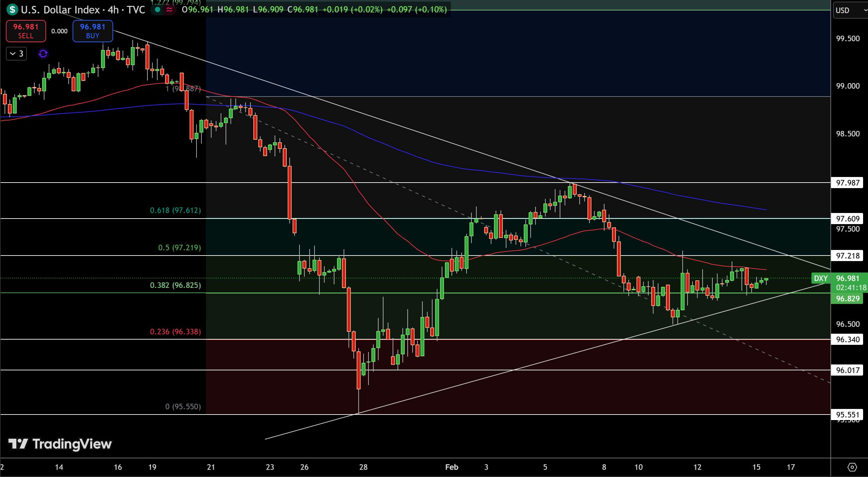This screenshot has height=477, width=868.
Task: Click the U.S. Dollar Index symbol title
Action: pyautogui.click(x=60, y=9)
